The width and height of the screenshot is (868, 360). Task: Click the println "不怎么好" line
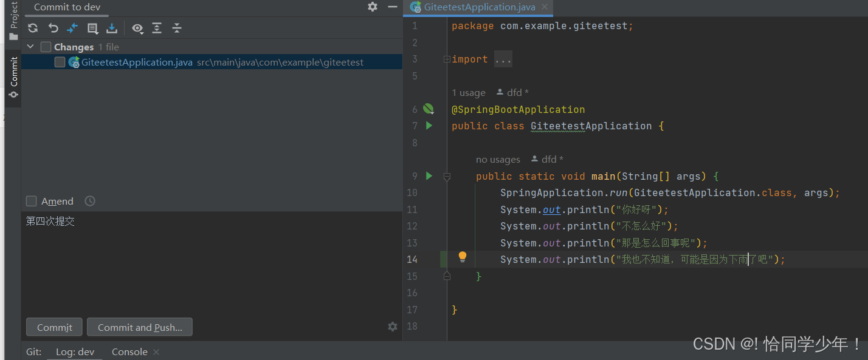click(589, 226)
